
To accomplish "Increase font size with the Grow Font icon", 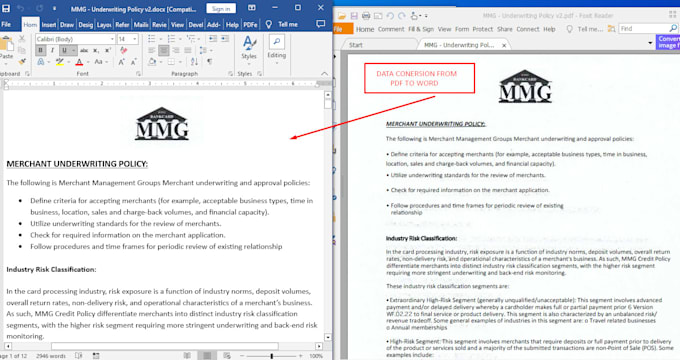I will (x=121, y=62).
